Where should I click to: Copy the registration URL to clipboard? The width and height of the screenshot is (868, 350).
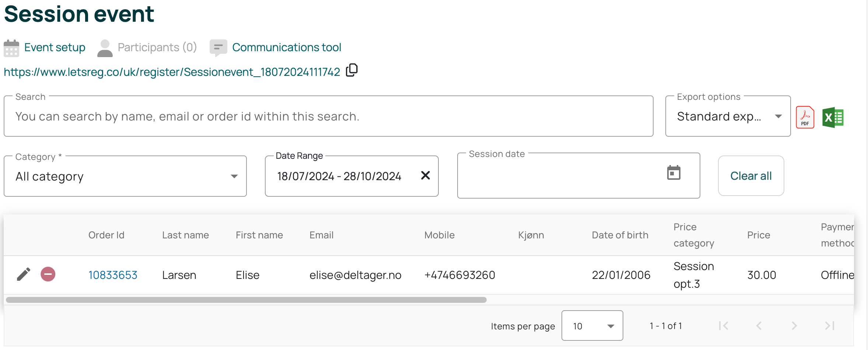click(352, 70)
